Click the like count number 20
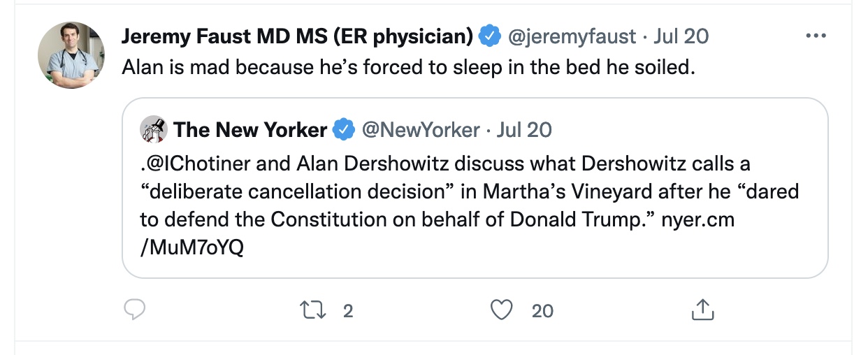The width and height of the screenshot is (868, 355). pos(542,310)
